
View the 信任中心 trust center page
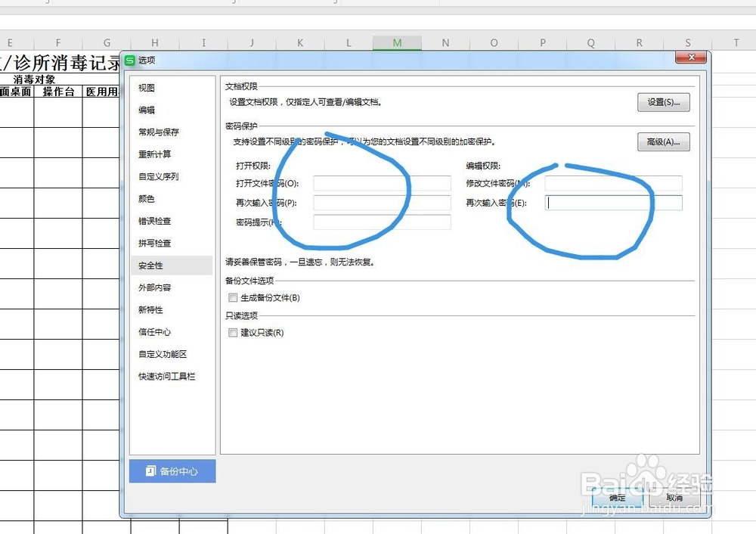(156, 331)
